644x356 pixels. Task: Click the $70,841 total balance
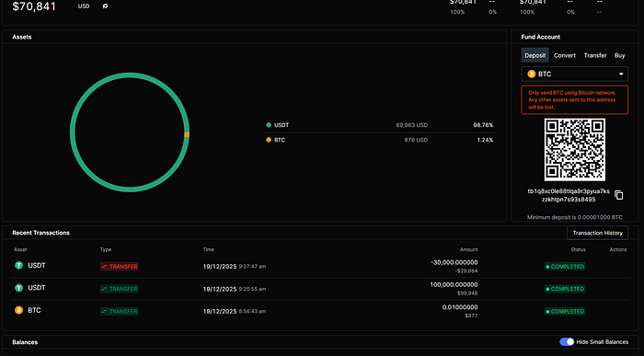(34, 6)
